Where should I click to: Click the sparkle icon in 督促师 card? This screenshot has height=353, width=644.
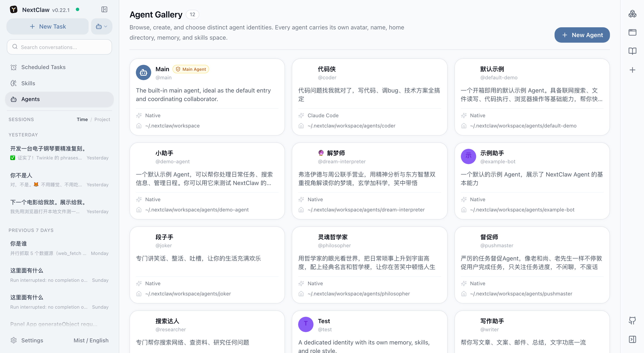click(464, 284)
